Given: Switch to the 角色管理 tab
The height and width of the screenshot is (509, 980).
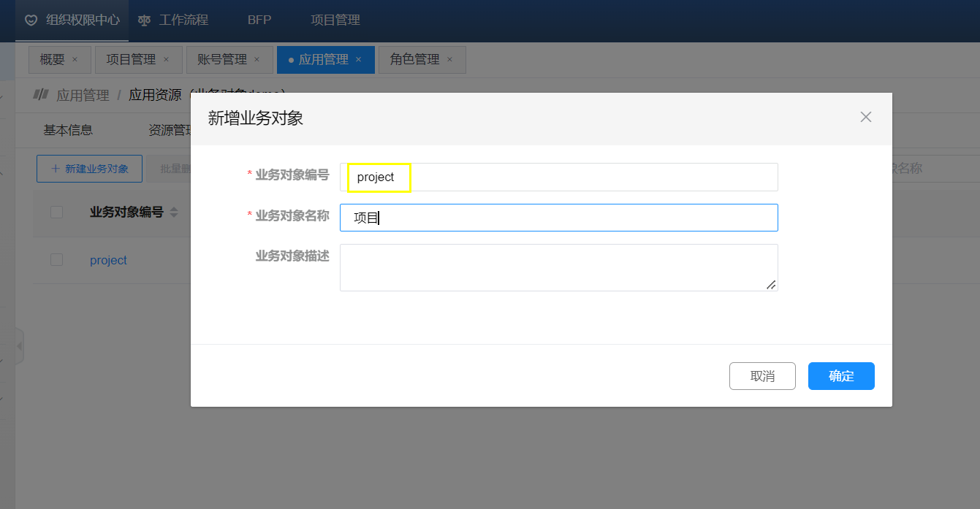Looking at the screenshot, I should 414,60.
